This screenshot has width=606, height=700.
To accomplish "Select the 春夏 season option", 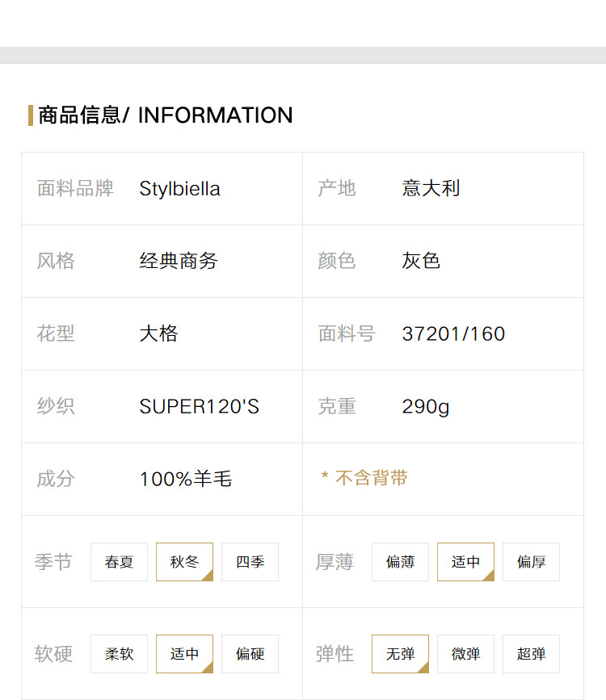I will (119, 562).
